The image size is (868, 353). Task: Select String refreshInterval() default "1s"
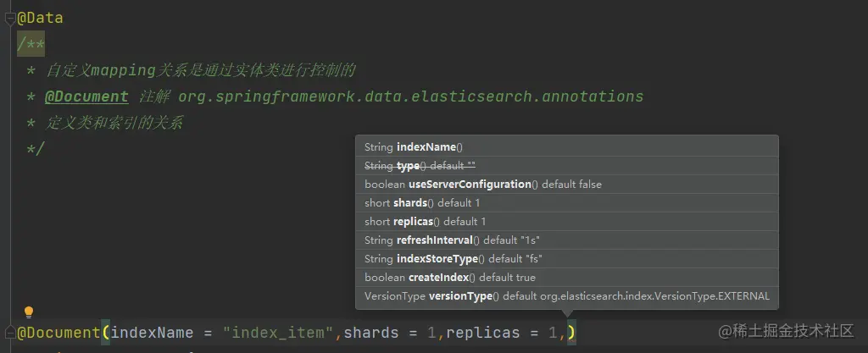tap(567, 240)
